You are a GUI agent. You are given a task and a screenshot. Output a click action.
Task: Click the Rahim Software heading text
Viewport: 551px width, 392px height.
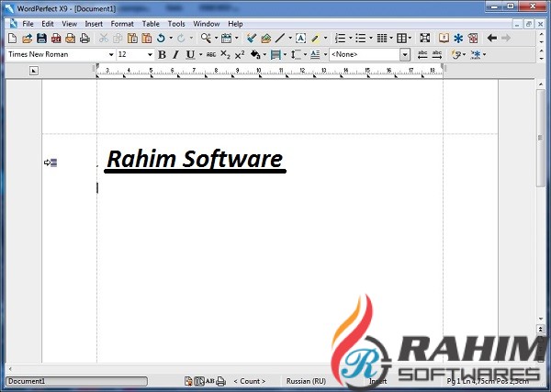[195, 159]
